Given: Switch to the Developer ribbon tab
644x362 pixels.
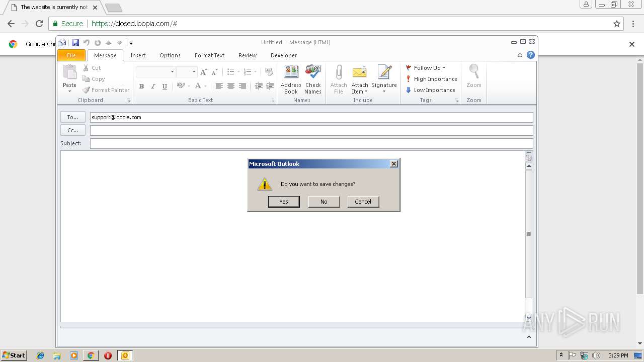Looking at the screenshot, I should click(x=284, y=55).
